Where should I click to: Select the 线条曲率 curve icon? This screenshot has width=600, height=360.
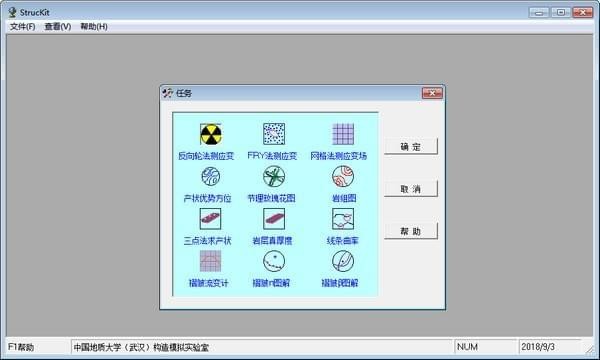tap(343, 219)
